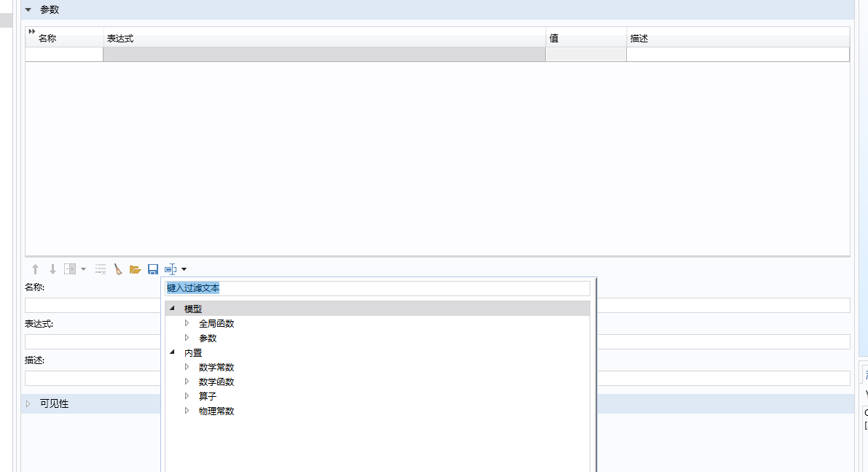Save parameters to file with disk icon
Viewport: 868px width, 472px height.
[153, 268]
